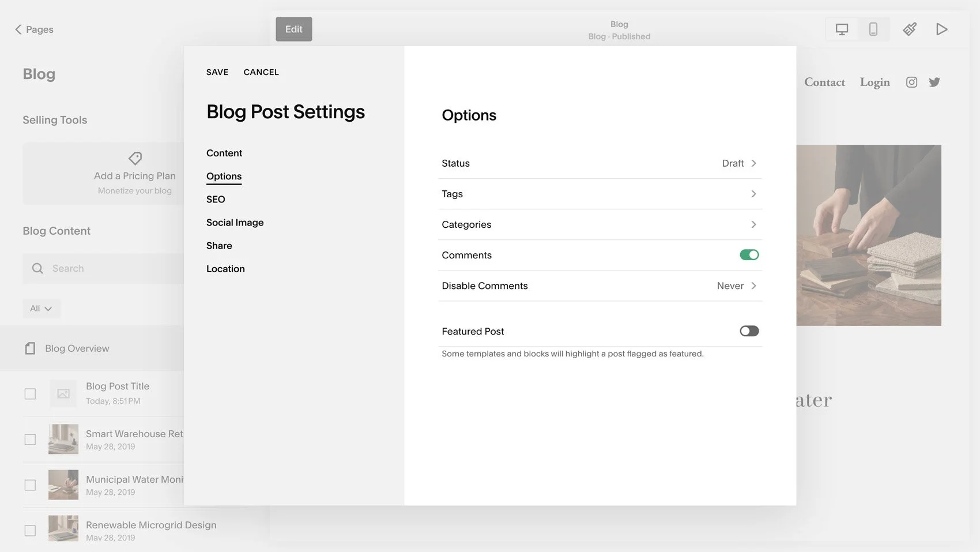Screen dimensions: 980x552
Task: Click Add a Pricing Plan card
Action: pos(104,174)
